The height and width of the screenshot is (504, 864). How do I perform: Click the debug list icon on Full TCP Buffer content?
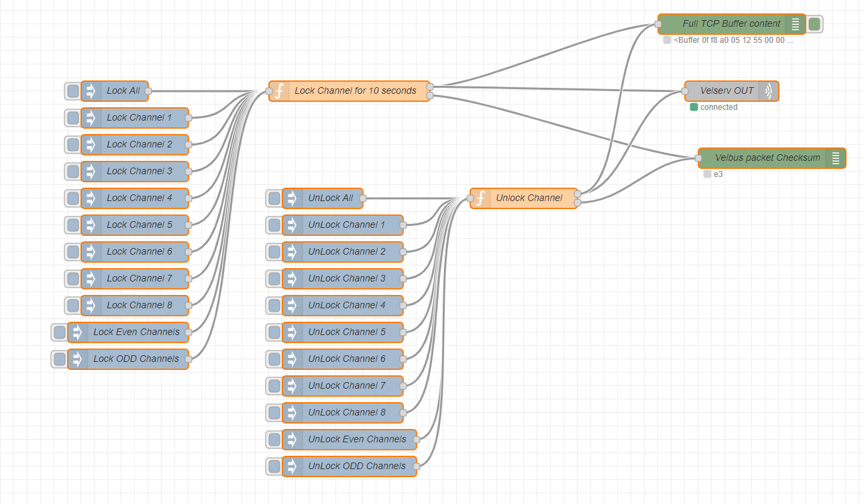796,24
